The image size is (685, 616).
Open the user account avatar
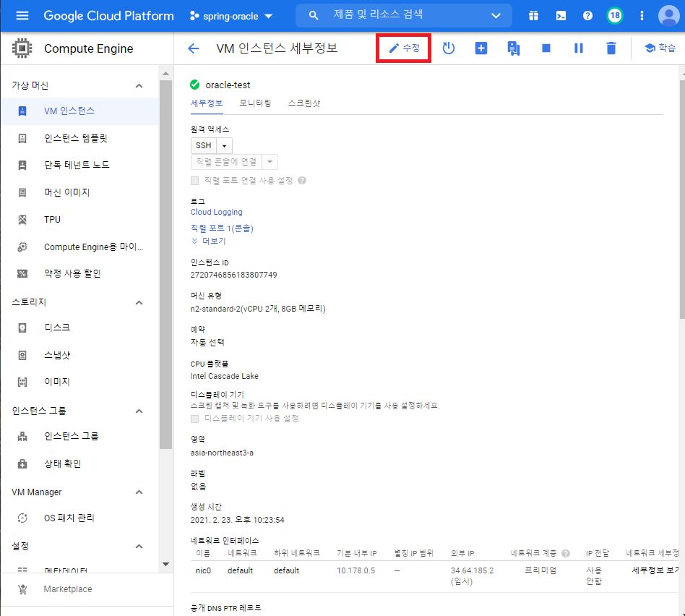click(x=668, y=16)
